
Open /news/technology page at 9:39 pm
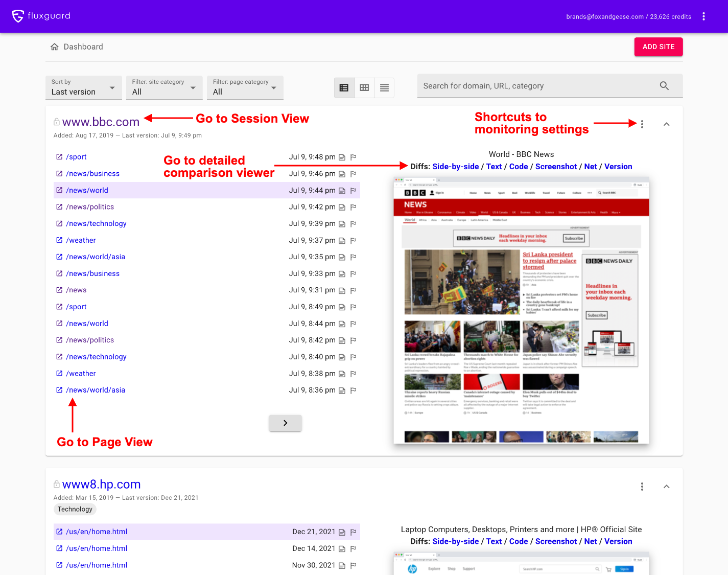click(96, 223)
